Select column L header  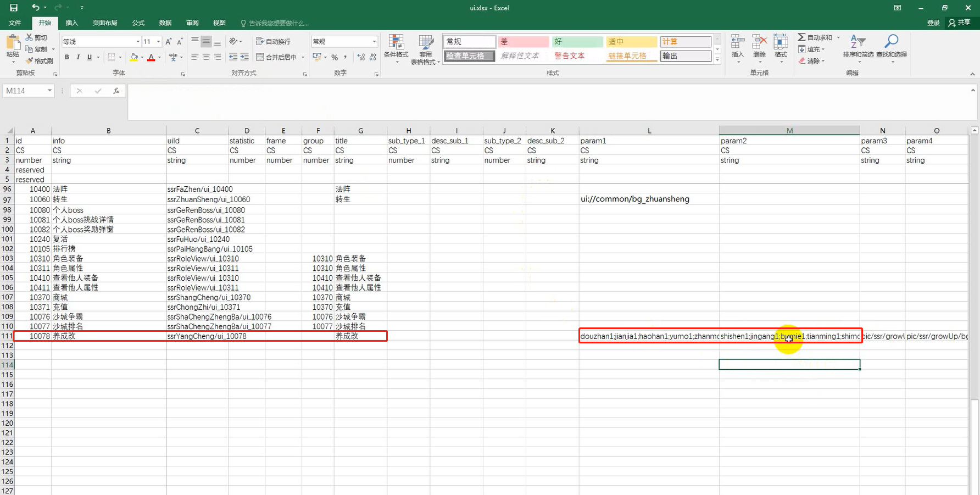649,131
